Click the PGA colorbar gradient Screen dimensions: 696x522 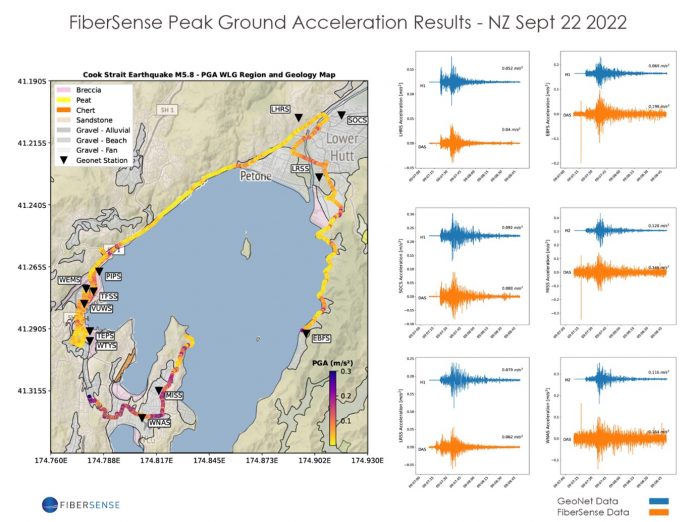[333, 408]
